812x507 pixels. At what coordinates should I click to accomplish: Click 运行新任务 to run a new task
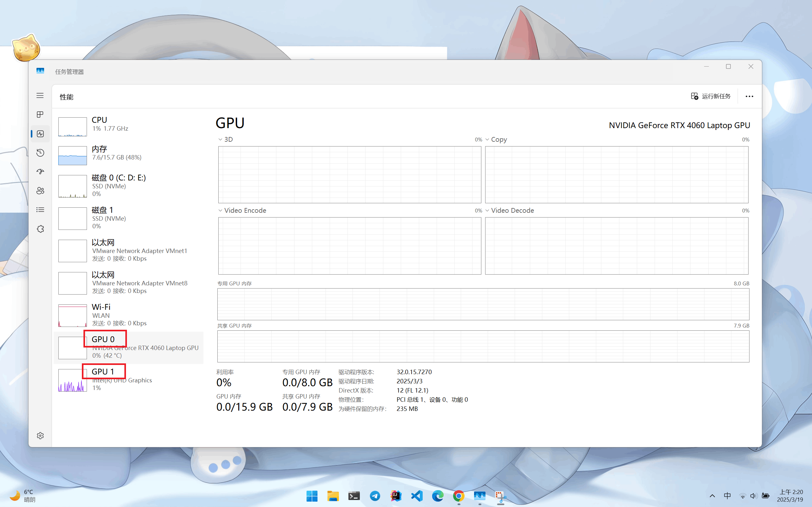coord(711,97)
